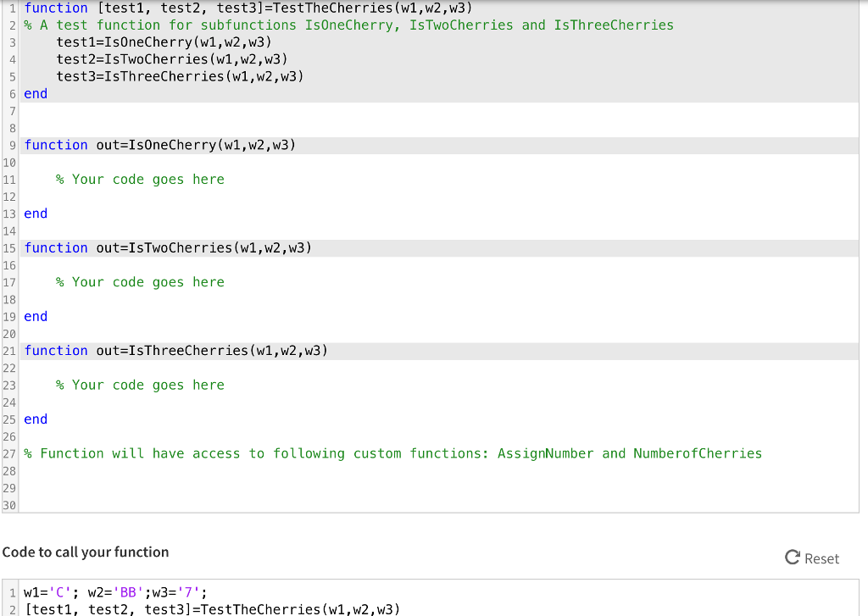
Task: Place cursor on empty line 22
Action: (x=439, y=368)
